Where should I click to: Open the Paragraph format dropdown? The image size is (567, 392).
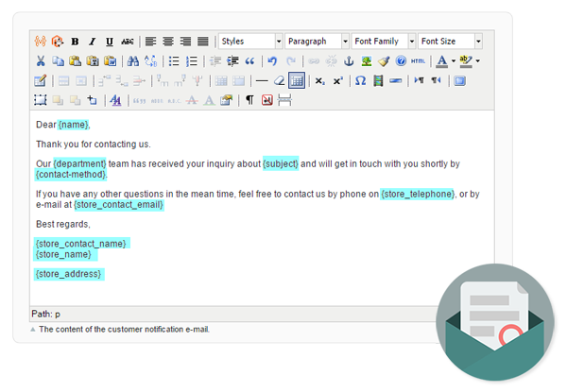click(x=317, y=42)
